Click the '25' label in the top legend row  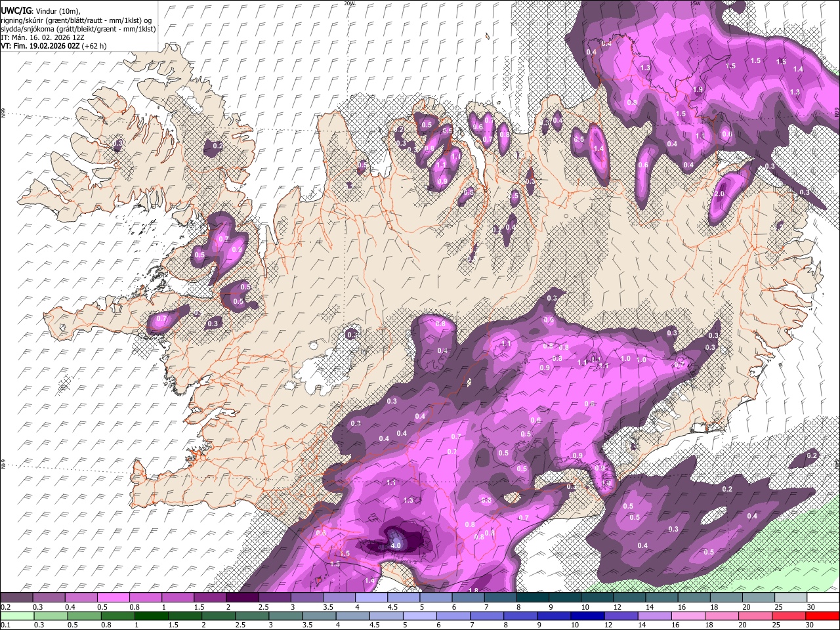[x=778, y=607]
